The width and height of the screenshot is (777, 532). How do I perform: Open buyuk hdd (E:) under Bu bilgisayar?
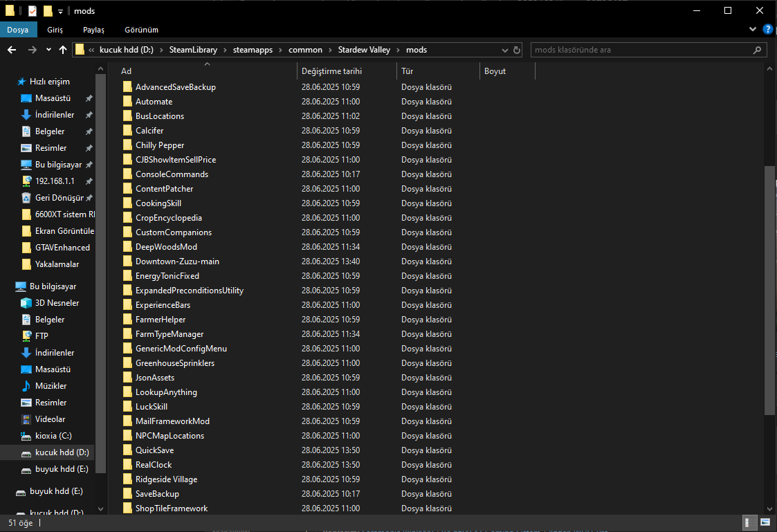tap(62, 469)
